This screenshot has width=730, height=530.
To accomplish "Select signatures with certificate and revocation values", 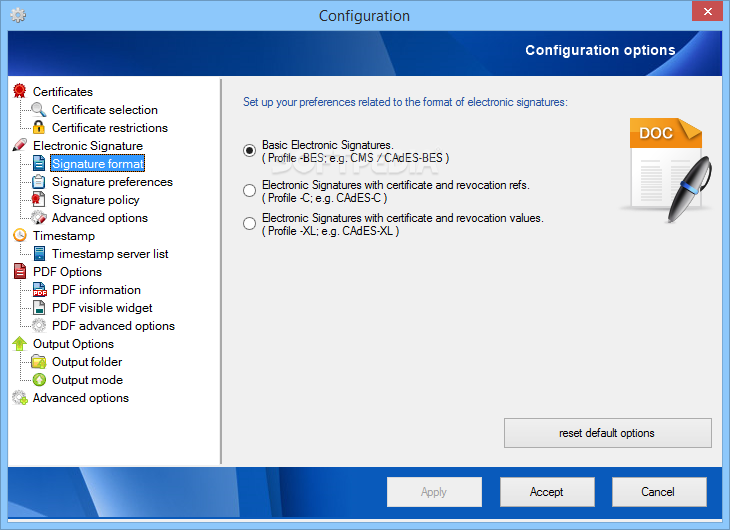I will click(250, 224).
